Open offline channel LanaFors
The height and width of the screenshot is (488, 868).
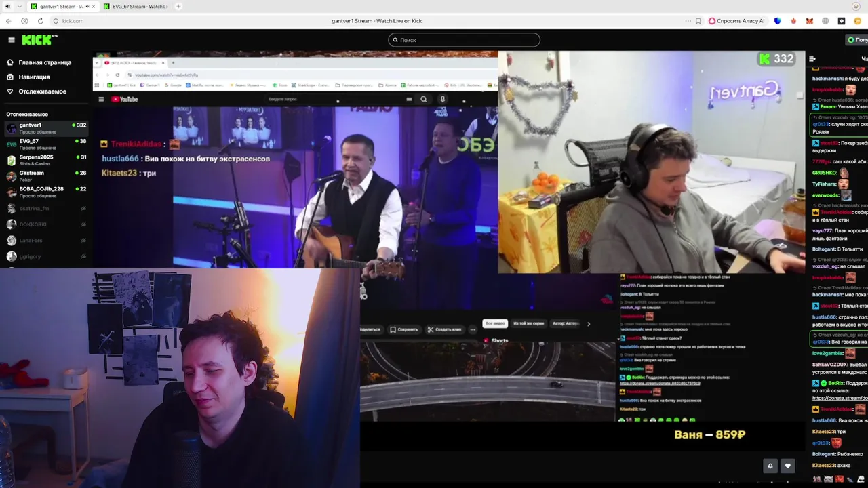point(46,241)
